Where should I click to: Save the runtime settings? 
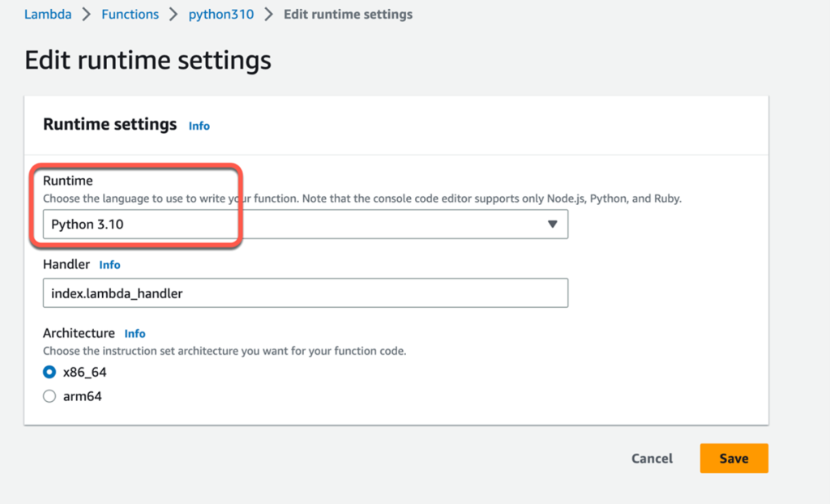[734, 458]
